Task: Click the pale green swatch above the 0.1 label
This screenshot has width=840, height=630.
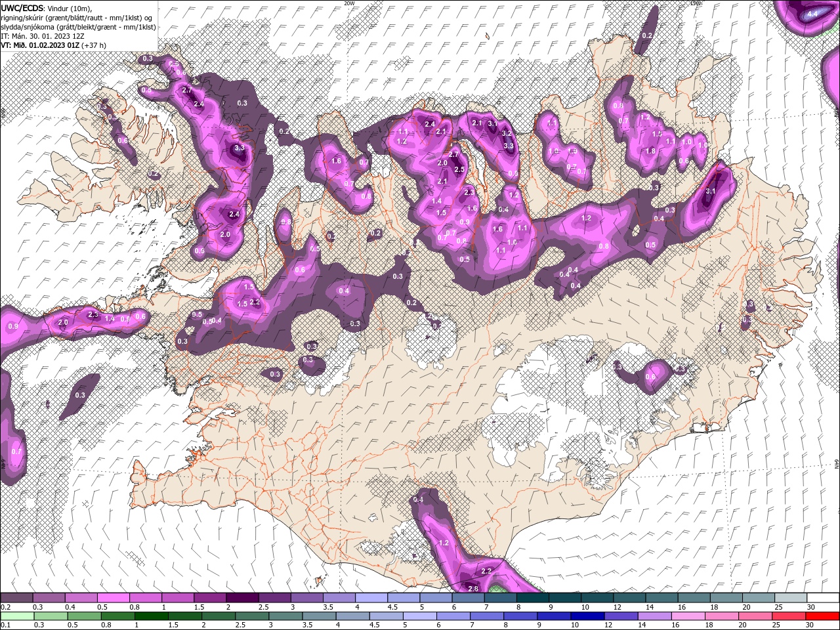Action: [x=16, y=616]
